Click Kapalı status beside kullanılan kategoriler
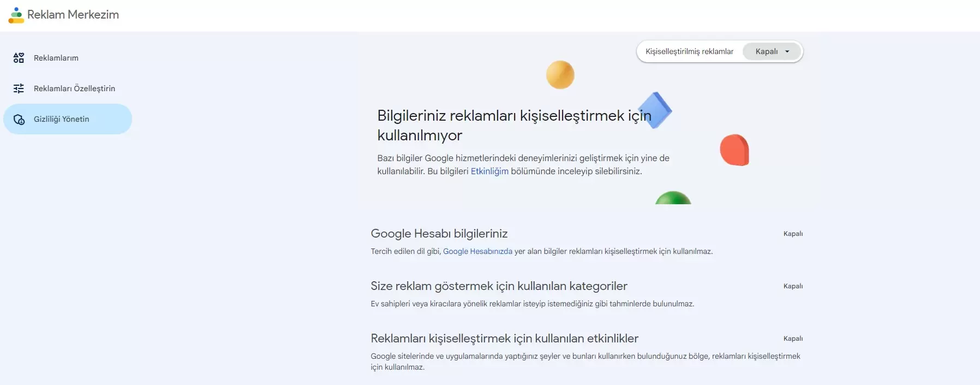980x385 pixels. pos(793,286)
